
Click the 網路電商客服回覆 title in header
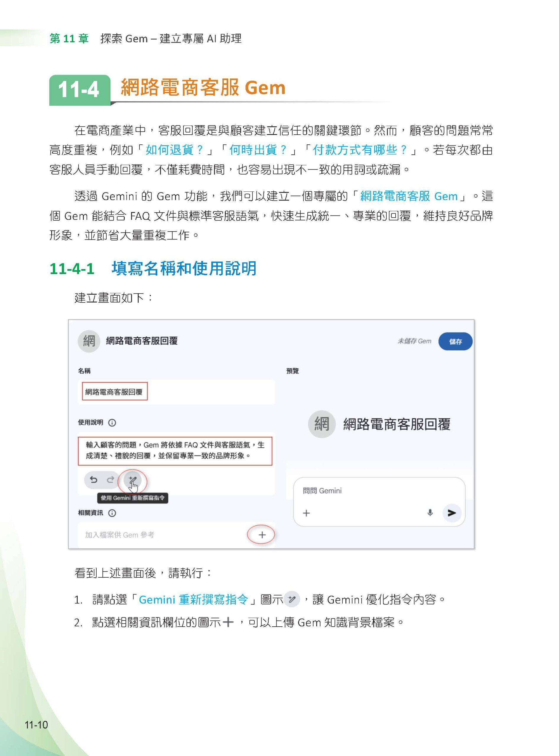pyautogui.click(x=142, y=341)
